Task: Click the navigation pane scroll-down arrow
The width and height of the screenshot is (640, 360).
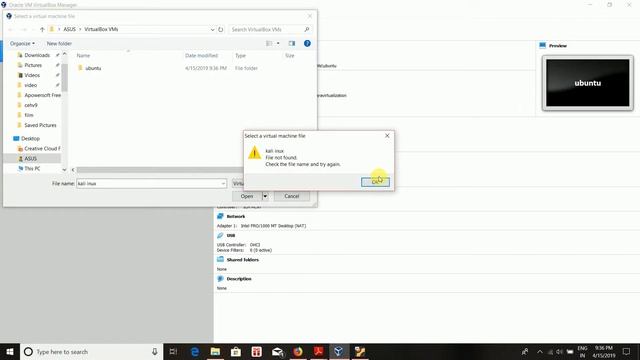Action: point(64,169)
